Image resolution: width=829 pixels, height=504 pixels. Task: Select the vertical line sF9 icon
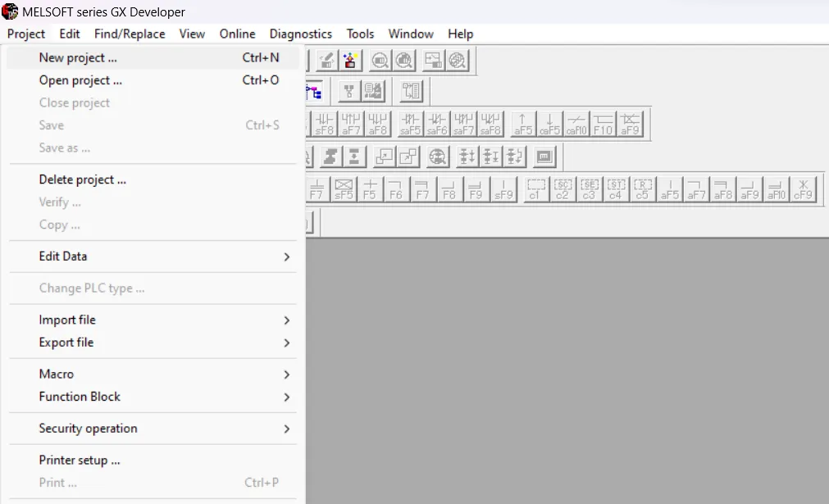click(504, 189)
